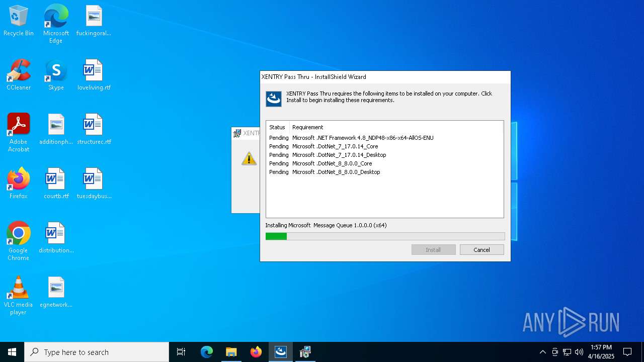Open network status tray icon

[x=567, y=352]
